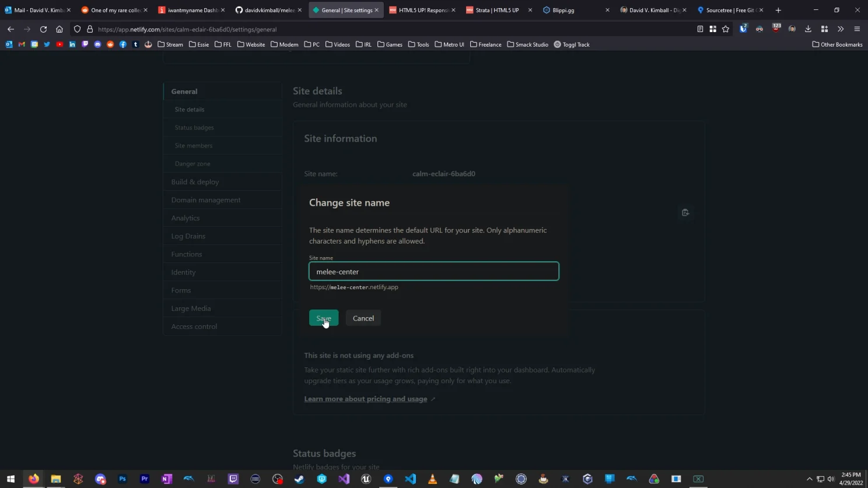Open Toggl Track from the bookmarks bar
Image resolution: width=868 pixels, height=488 pixels.
click(573, 44)
